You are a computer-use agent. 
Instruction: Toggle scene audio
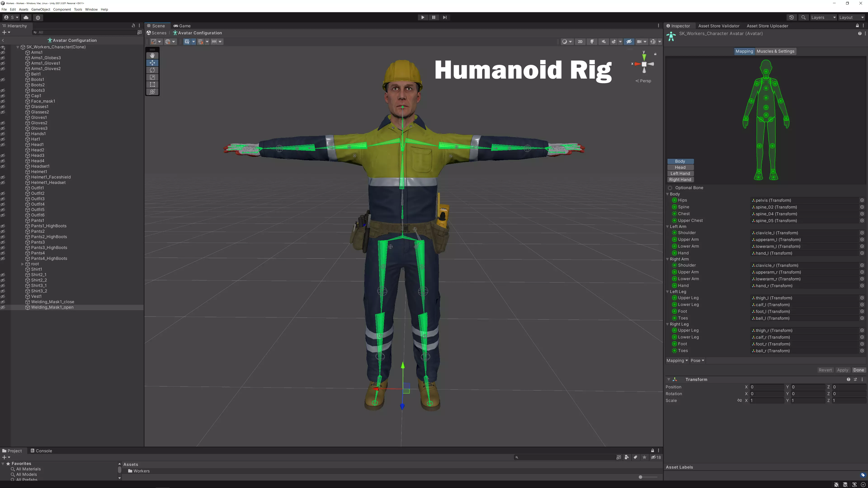[x=604, y=42]
